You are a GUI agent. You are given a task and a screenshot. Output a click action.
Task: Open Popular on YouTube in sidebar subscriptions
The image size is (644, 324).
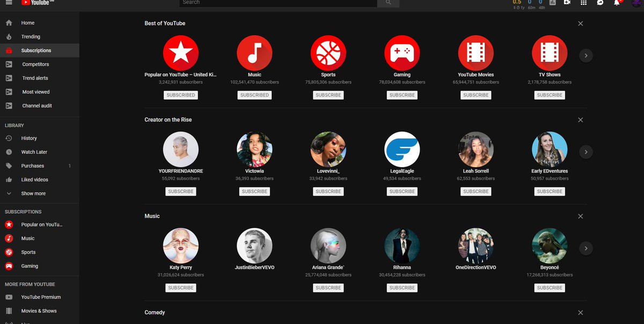[40, 225]
